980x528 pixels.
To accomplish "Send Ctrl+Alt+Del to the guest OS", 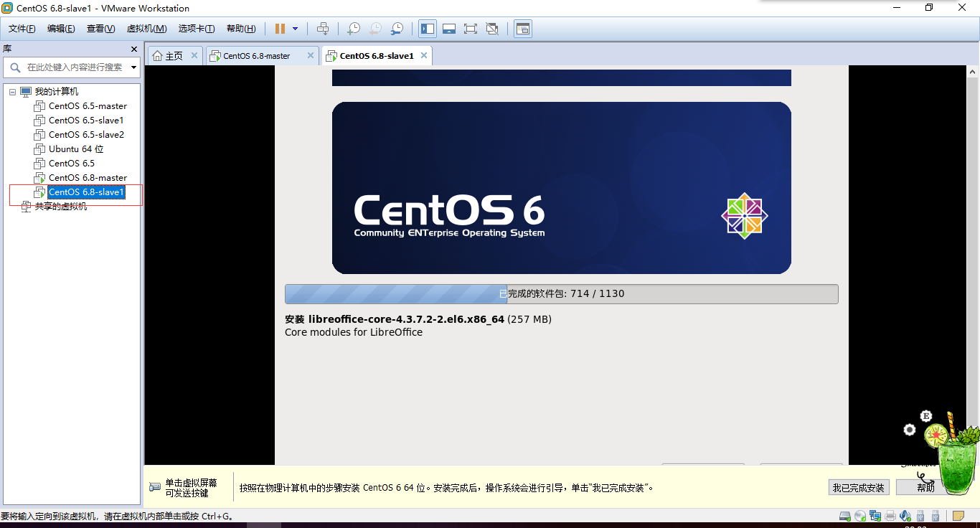I will [x=324, y=28].
